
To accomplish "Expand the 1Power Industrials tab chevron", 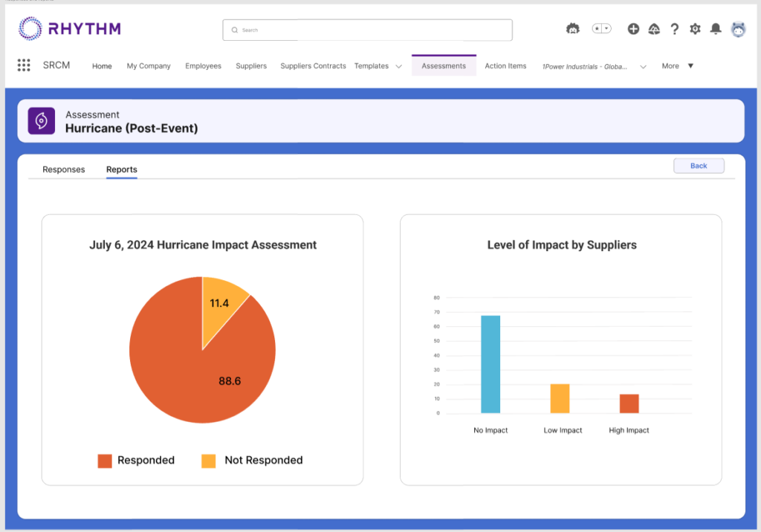I will (643, 65).
